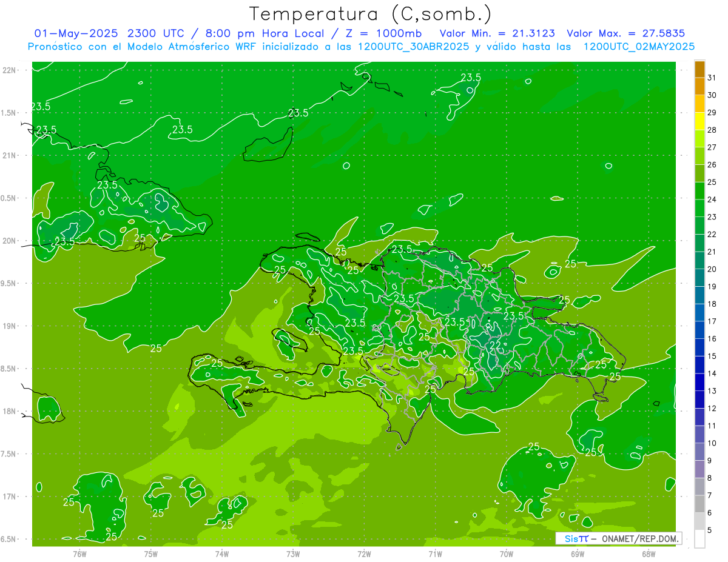Click the 0.5N latitude axis label

click(x=9, y=198)
